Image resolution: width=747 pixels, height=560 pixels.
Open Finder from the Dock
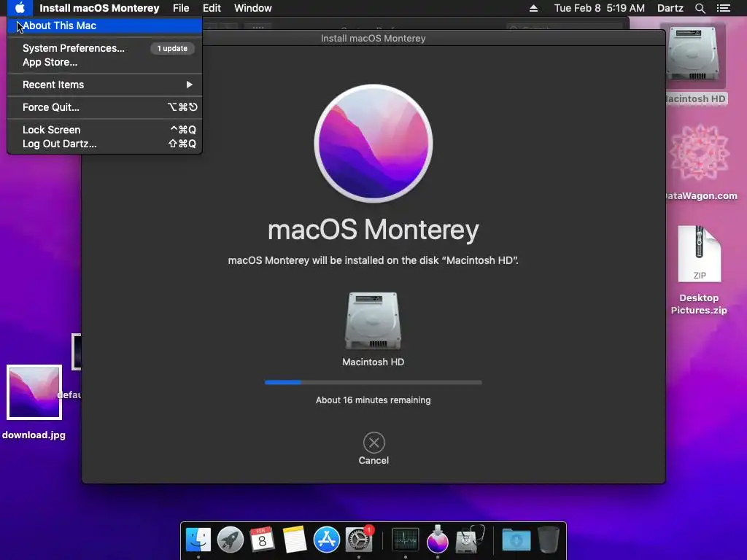point(198,540)
